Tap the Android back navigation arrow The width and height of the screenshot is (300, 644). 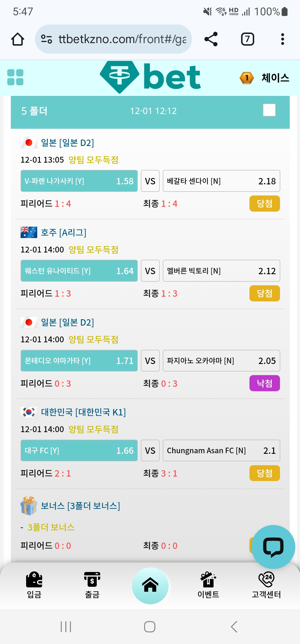tap(234, 627)
